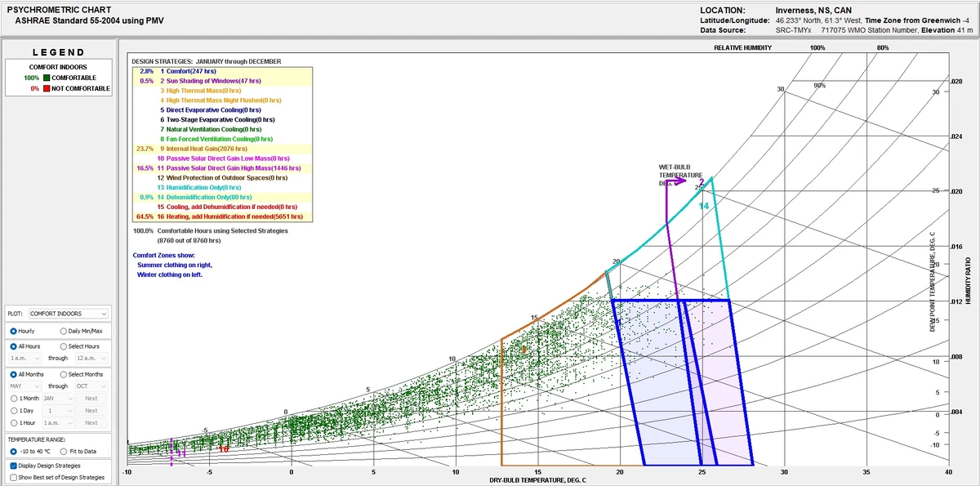The height and width of the screenshot is (486, 980).
Task: Enable the Select Hours option
Action: tap(63, 346)
